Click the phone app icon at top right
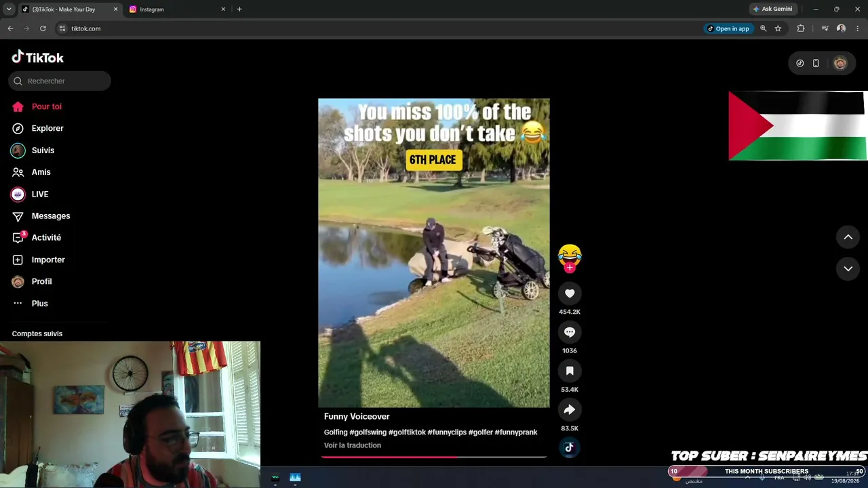The image size is (868, 488). click(816, 63)
